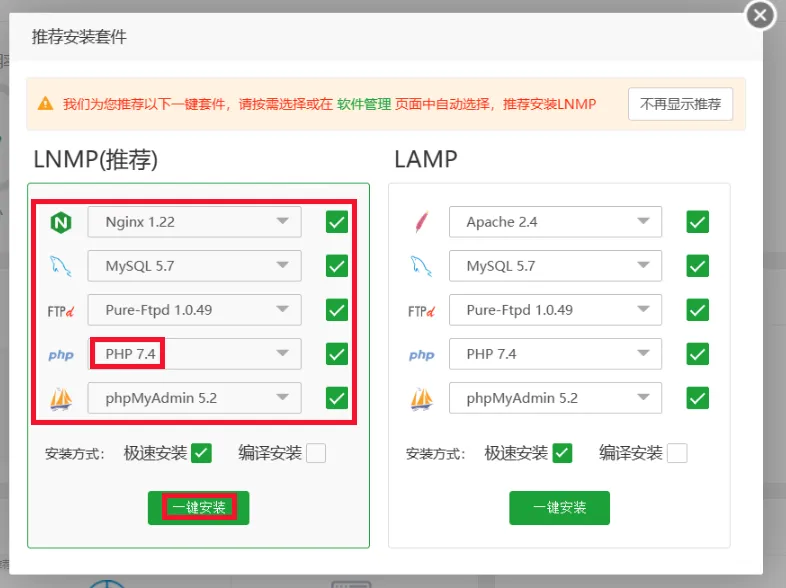Image resolution: width=786 pixels, height=588 pixels.
Task: Open the LNMP PHP 7.4 dropdown
Action: click(194, 354)
